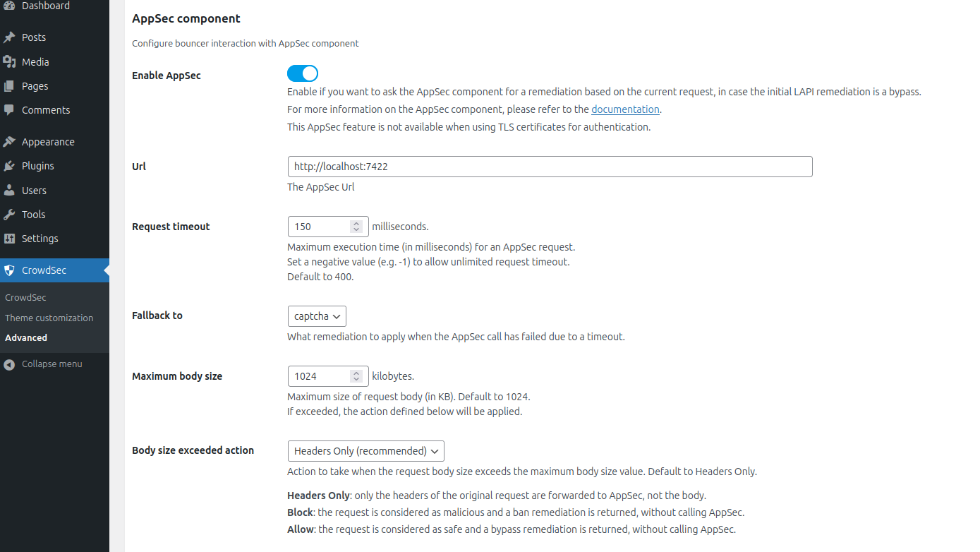Switch to the Theme customization tab
This screenshot has width=980, height=552.
click(48, 318)
